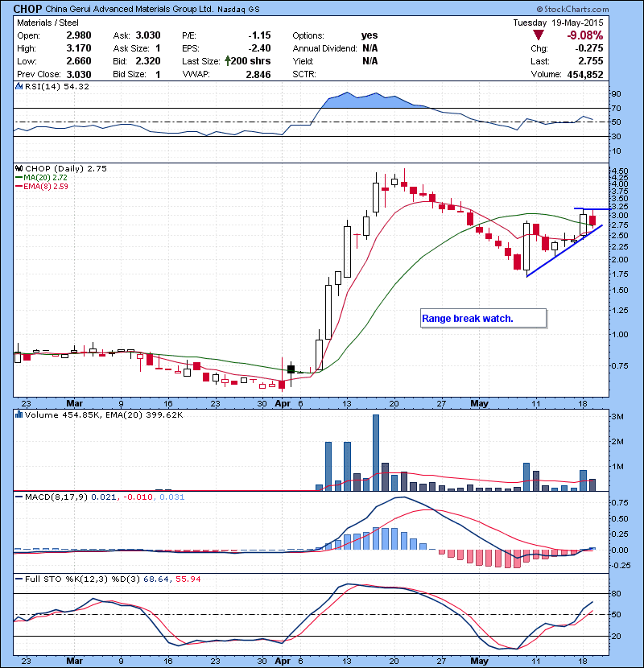Viewport: 644px width, 668px height.
Task: Click the dark blue MACD legend line marker
Action: click(x=19, y=497)
